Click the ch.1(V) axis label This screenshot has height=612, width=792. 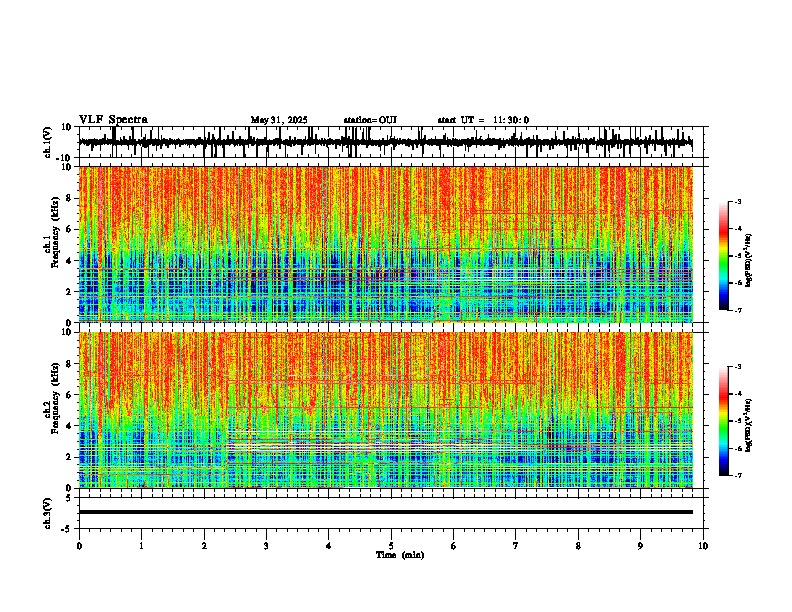(48, 142)
